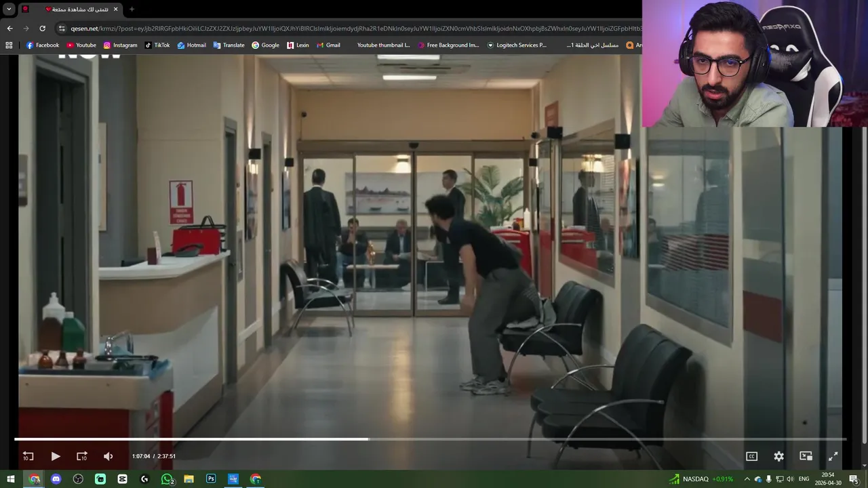The image size is (868, 488).
Task: Switch to first Chrome taskbar window
Action: click(x=35, y=479)
